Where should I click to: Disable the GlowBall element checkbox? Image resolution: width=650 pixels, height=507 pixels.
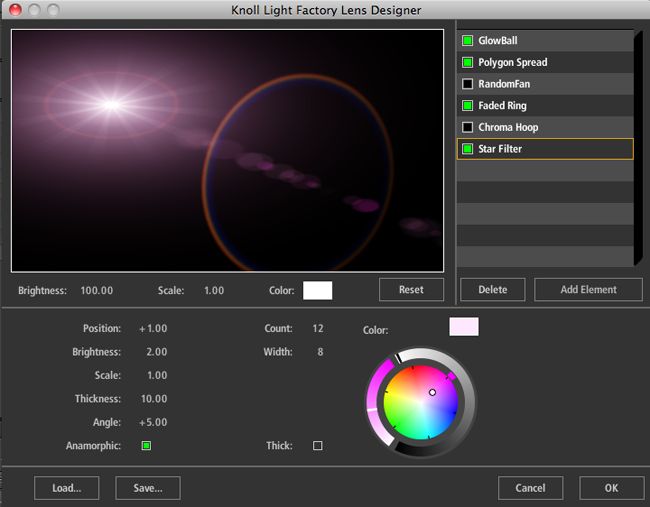pos(468,41)
